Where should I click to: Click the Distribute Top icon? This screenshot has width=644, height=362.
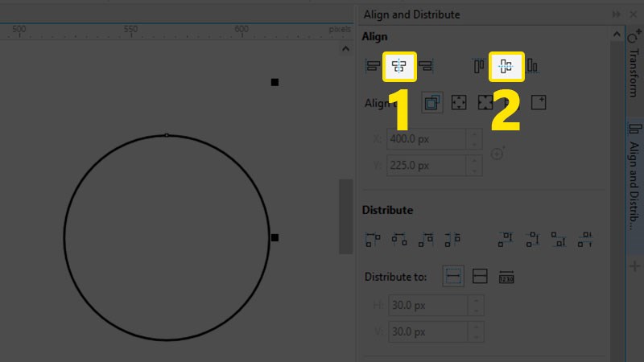point(506,239)
